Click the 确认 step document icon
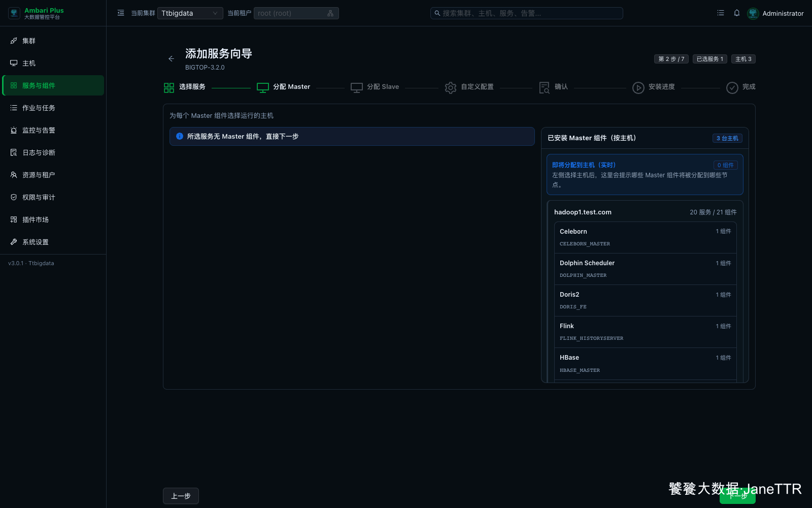812x508 pixels. (x=545, y=88)
